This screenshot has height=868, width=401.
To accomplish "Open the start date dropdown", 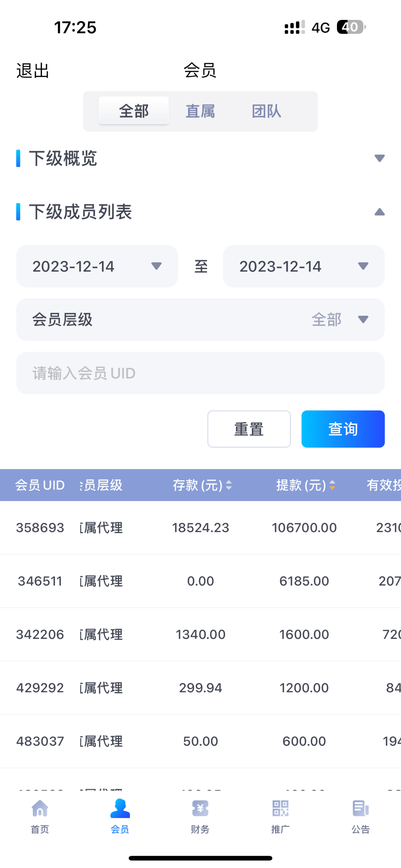I will (97, 266).
